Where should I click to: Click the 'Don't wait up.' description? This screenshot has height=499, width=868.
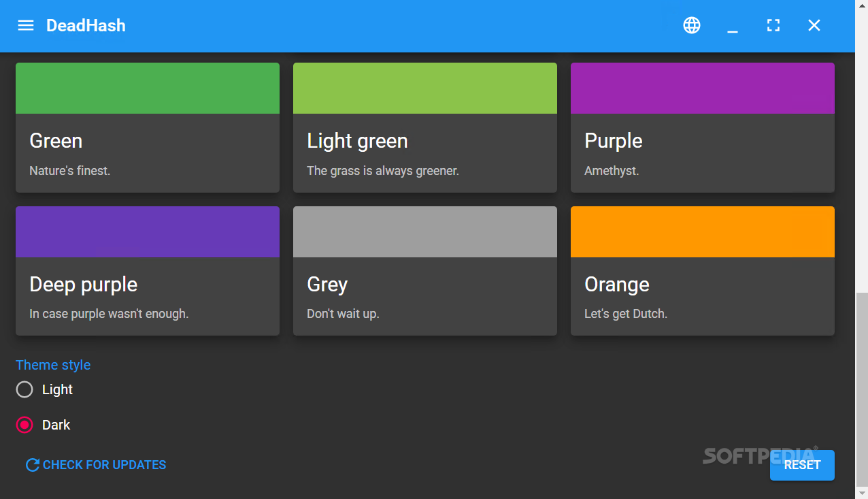coord(343,314)
